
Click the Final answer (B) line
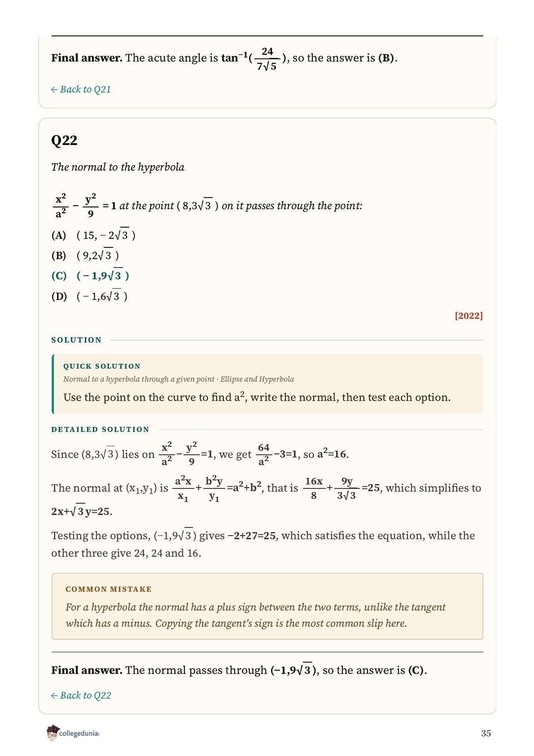(x=224, y=58)
